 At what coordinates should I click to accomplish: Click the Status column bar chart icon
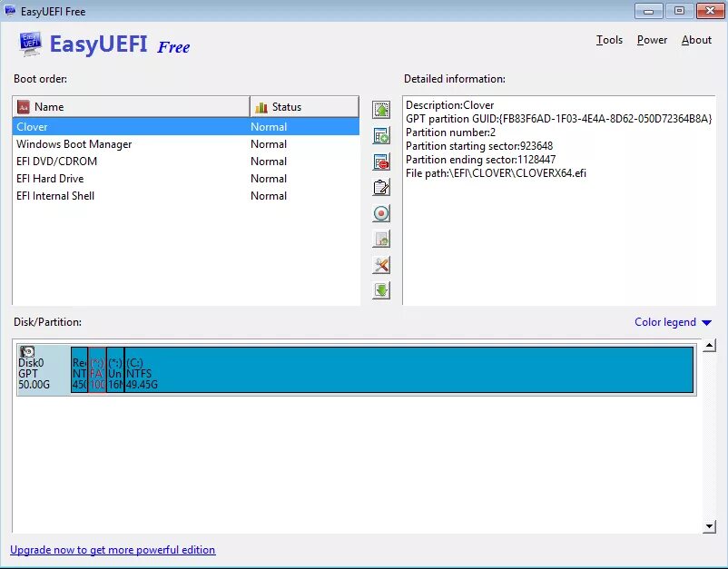point(261,107)
